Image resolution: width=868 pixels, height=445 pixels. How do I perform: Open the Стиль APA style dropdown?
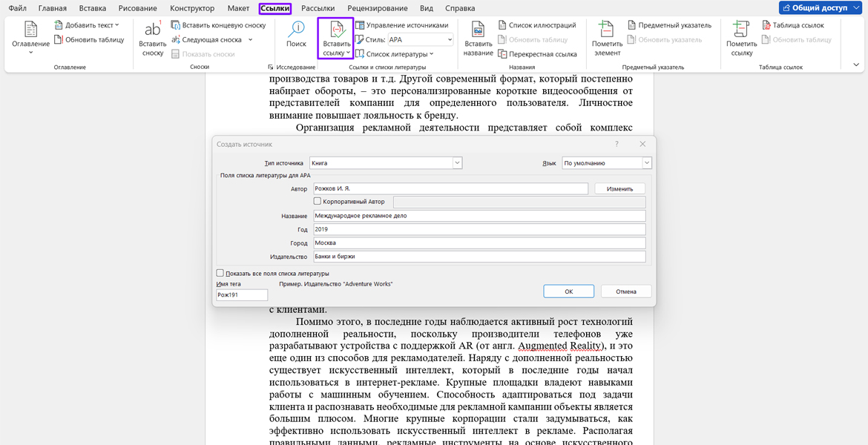(x=449, y=40)
